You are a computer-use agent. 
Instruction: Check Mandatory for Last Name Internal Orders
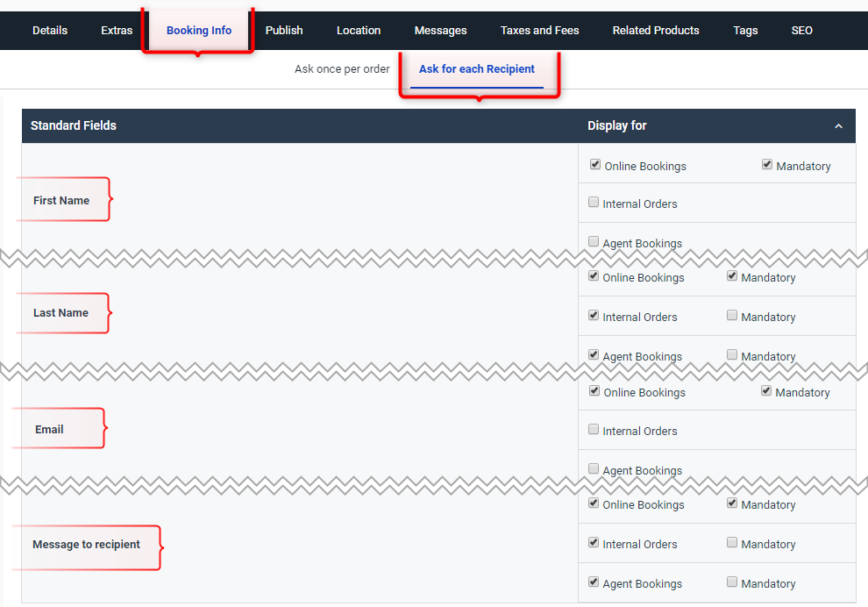click(732, 315)
